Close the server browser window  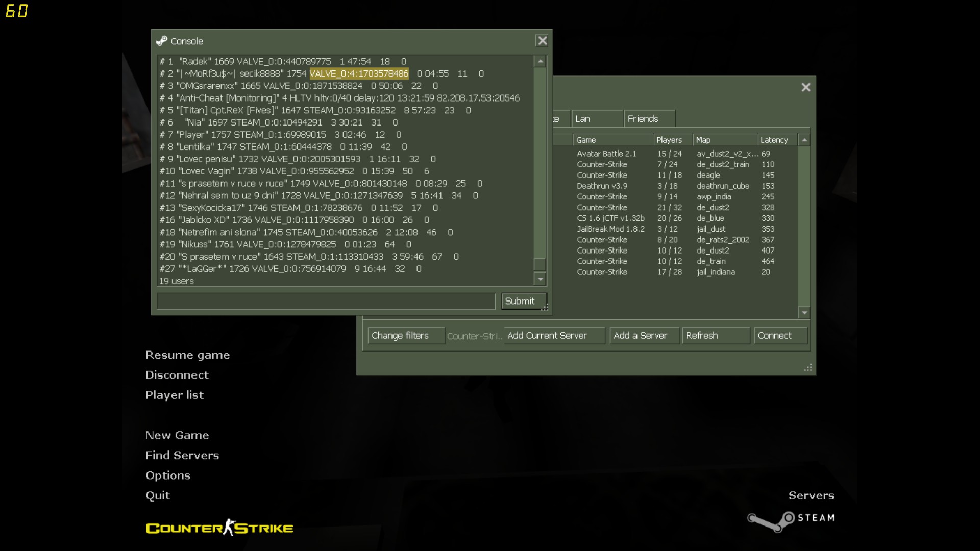(x=805, y=87)
